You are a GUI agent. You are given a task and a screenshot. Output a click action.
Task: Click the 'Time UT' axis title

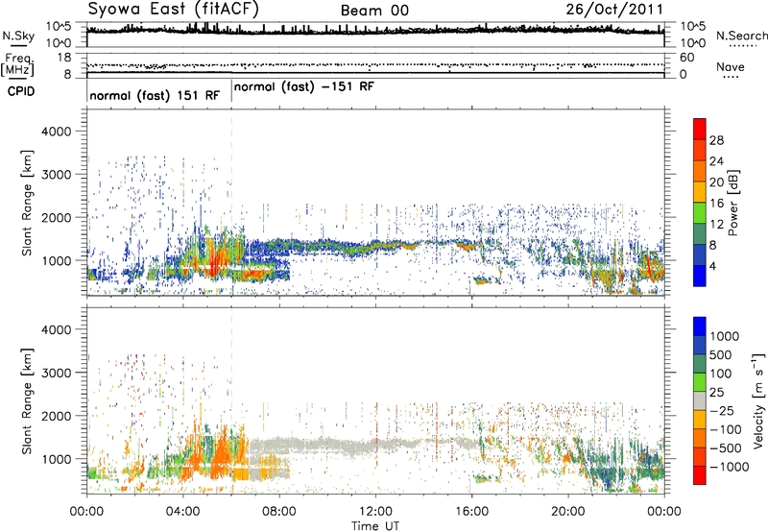[375, 525]
